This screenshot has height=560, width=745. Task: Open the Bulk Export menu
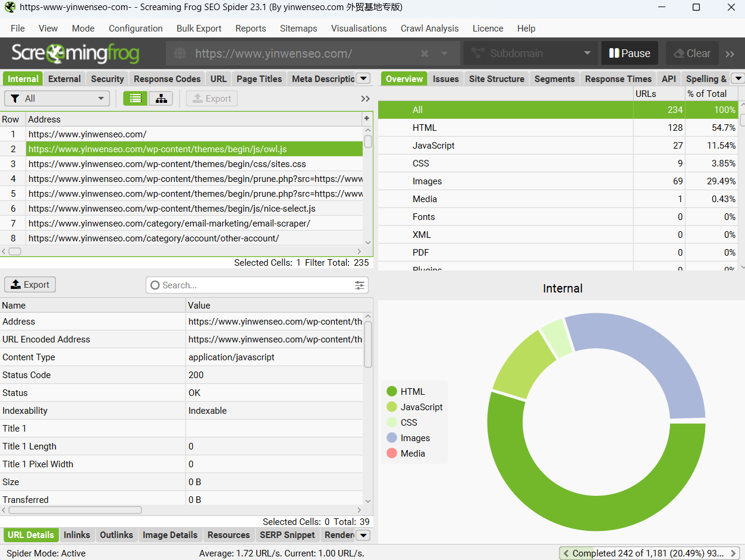tap(199, 29)
